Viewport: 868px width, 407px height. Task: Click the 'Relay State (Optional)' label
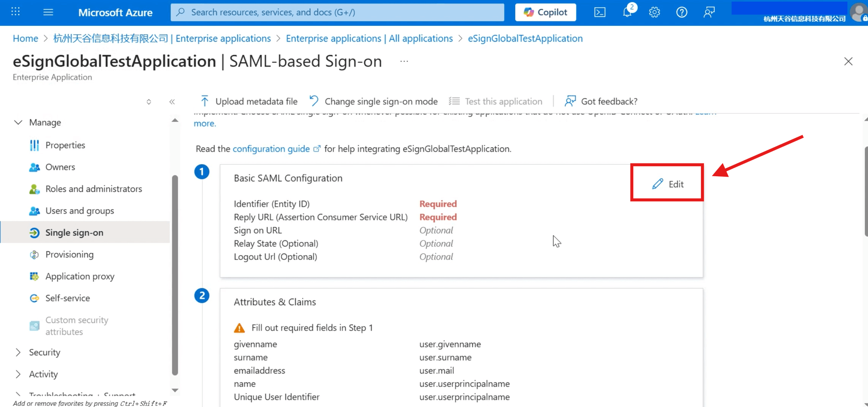click(276, 244)
